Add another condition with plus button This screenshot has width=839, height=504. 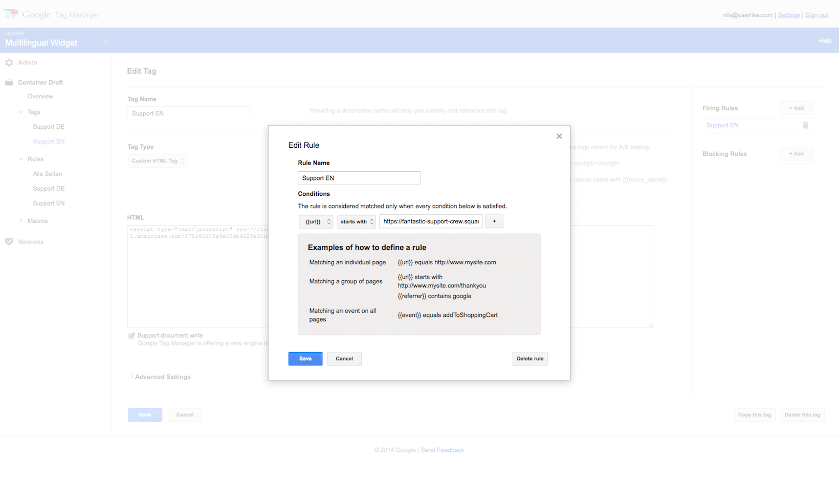click(x=494, y=221)
